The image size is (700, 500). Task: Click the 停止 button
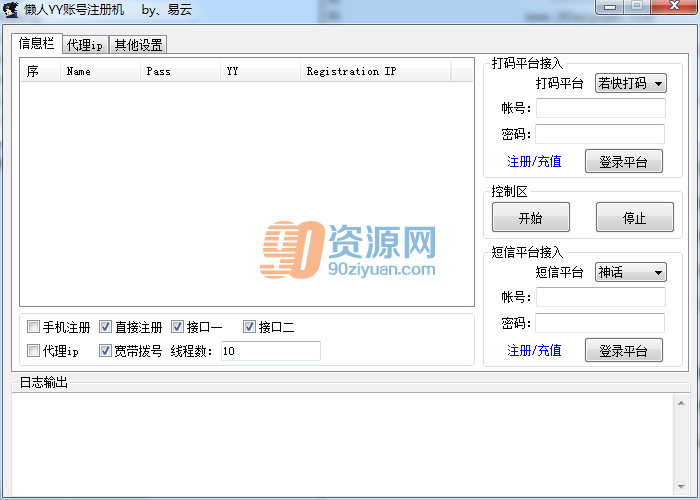coord(634,217)
